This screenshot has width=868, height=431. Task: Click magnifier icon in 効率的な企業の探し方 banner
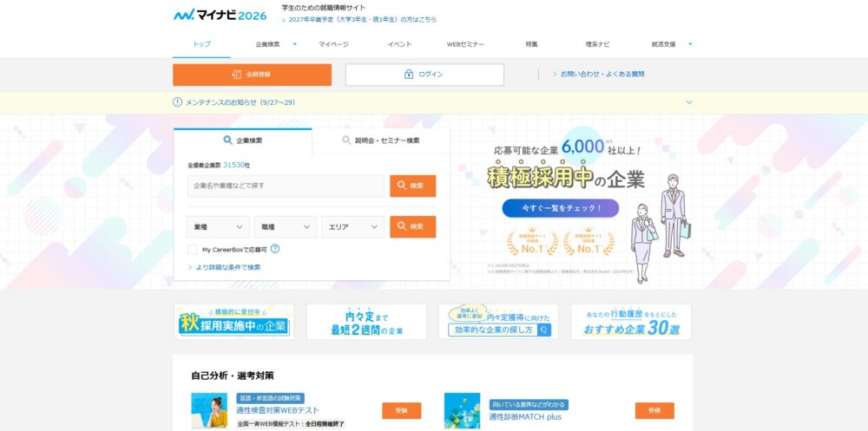(544, 330)
